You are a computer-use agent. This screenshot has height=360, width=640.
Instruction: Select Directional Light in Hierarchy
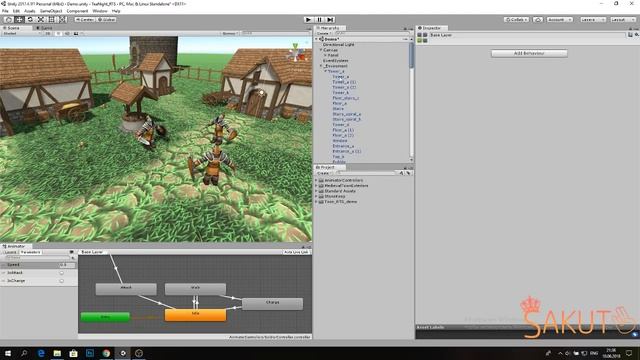(x=338, y=44)
